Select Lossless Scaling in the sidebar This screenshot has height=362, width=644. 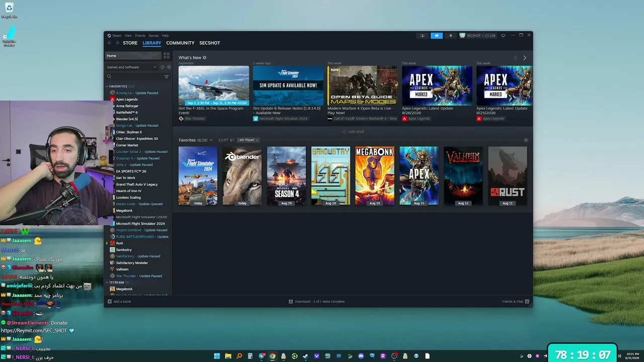[128, 198]
